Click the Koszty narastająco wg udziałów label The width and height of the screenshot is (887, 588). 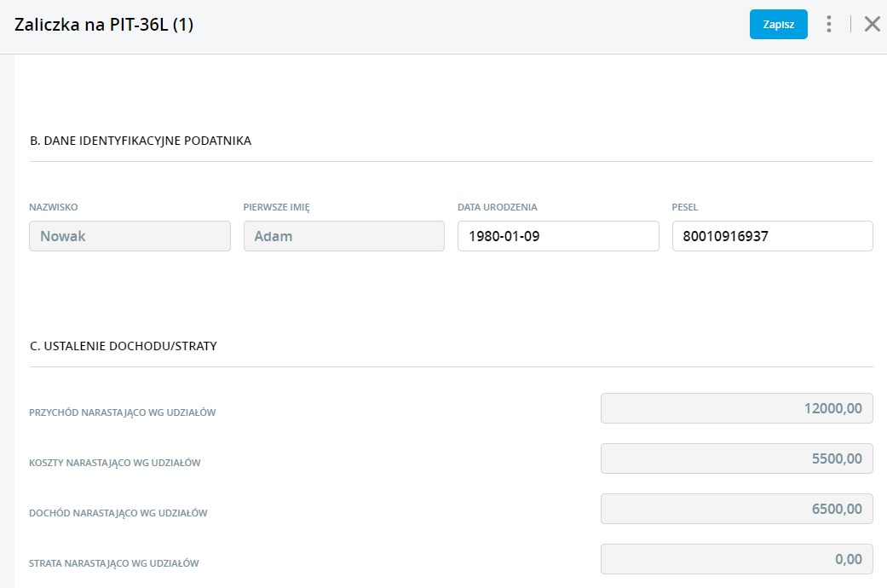tap(114, 463)
